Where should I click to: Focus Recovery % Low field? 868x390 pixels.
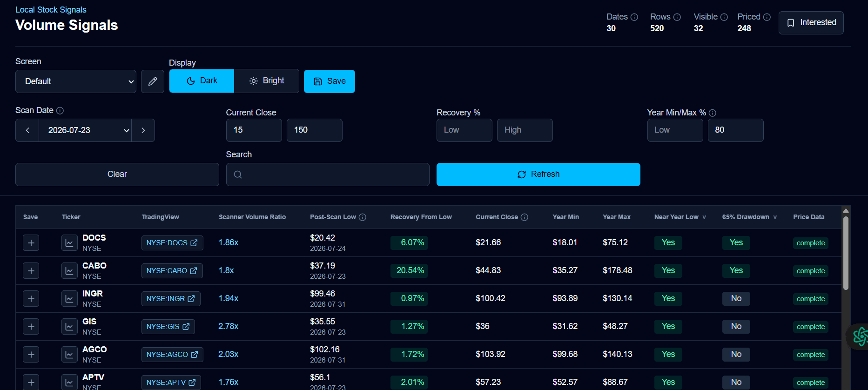[x=464, y=130]
